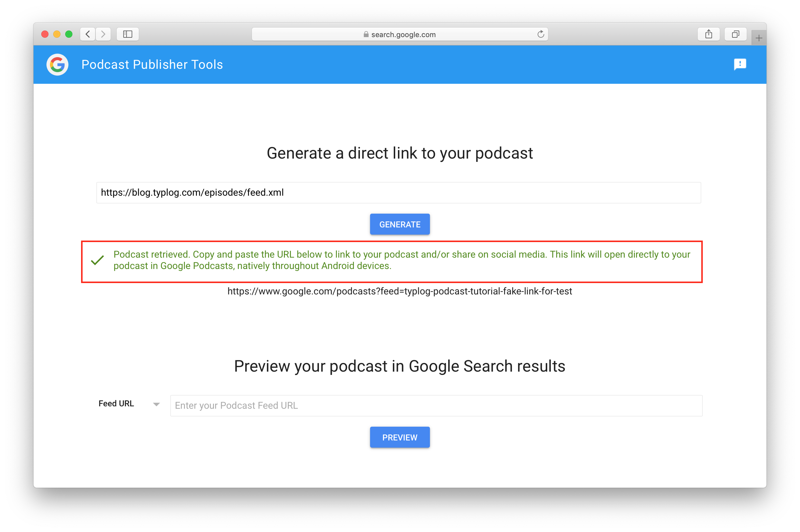The height and width of the screenshot is (532, 800).
Task: Click the PREVIEW button
Action: click(x=400, y=437)
